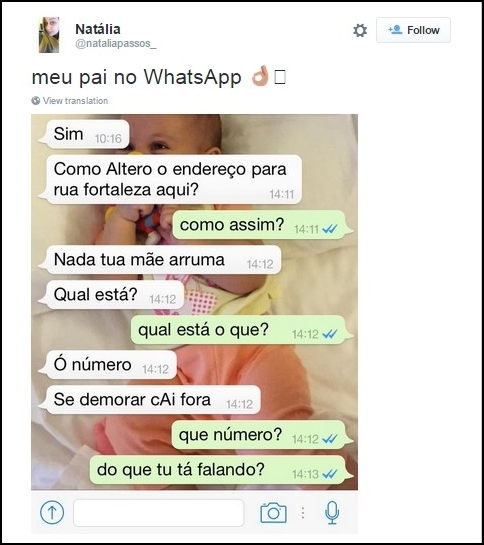This screenshot has width=484, height=545.
Task: Click View translation
Action: (x=75, y=101)
